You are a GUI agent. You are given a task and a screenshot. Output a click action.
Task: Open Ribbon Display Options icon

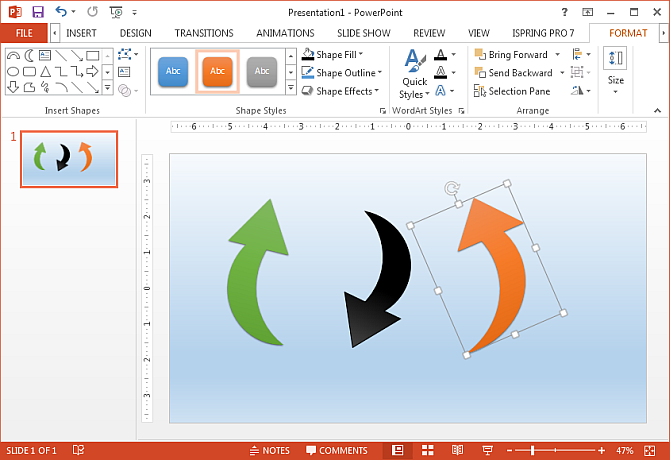point(588,12)
